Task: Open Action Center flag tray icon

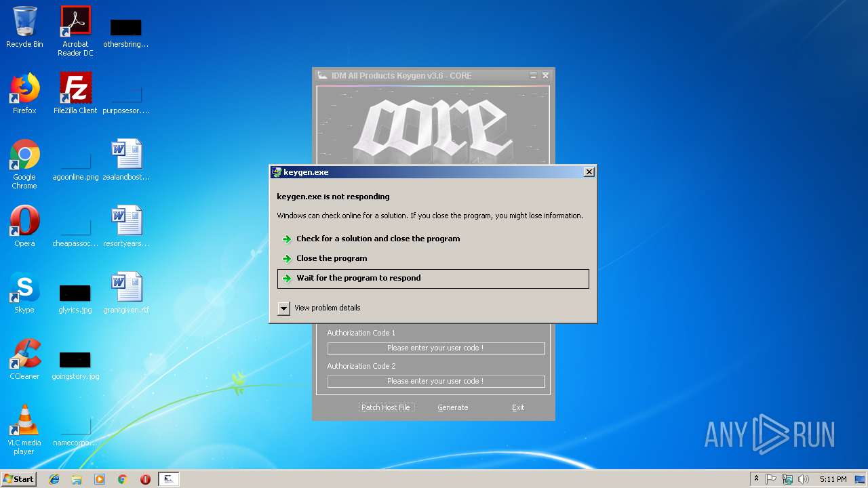Action: [x=771, y=479]
